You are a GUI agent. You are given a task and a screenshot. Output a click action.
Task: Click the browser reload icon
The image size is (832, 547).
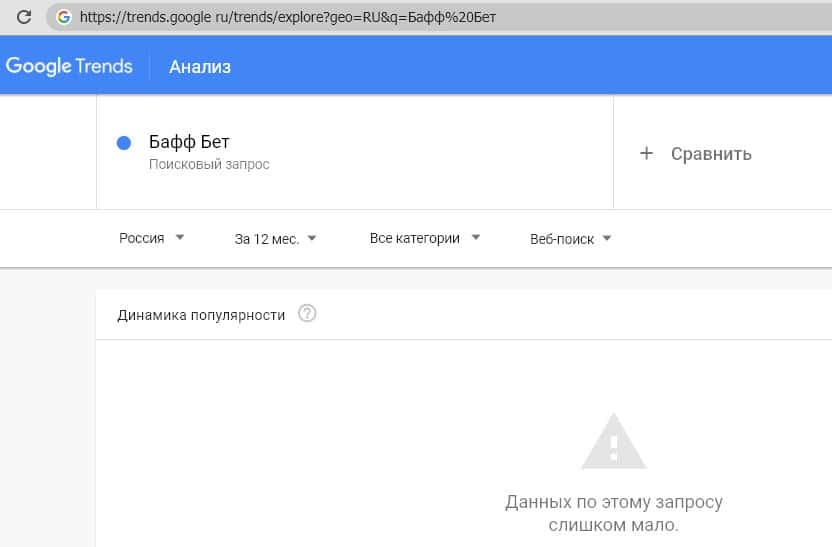pos(23,17)
